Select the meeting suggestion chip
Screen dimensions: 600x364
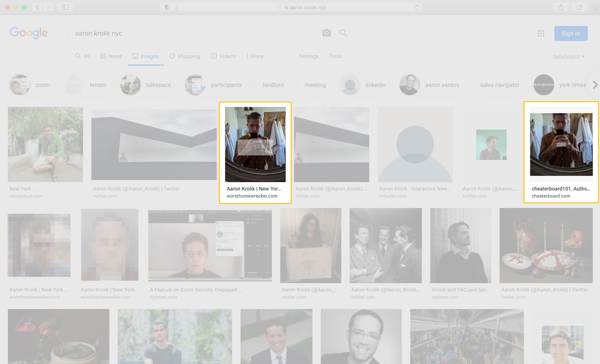point(315,85)
